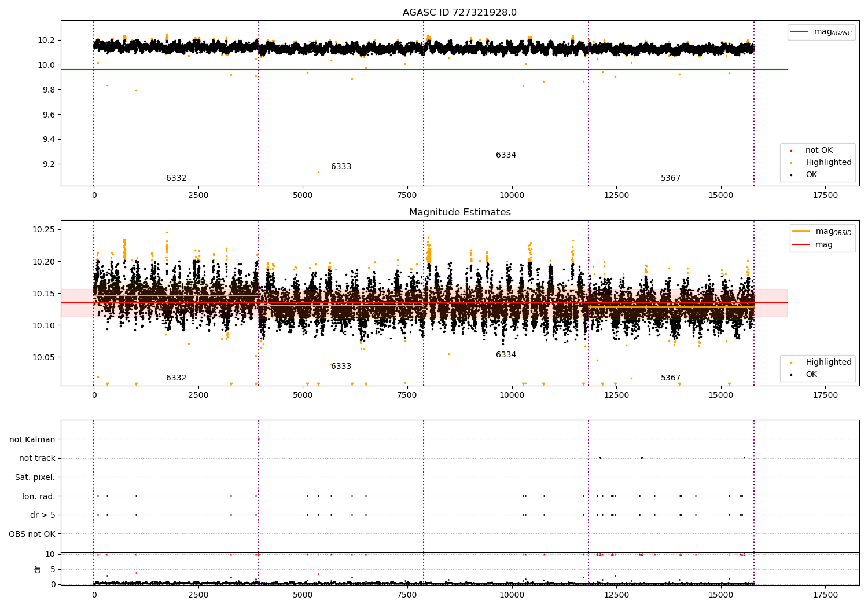Click the 5000 x-axis tick under Magnitude Estimates plot

pyautogui.click(x=303, y=395)
